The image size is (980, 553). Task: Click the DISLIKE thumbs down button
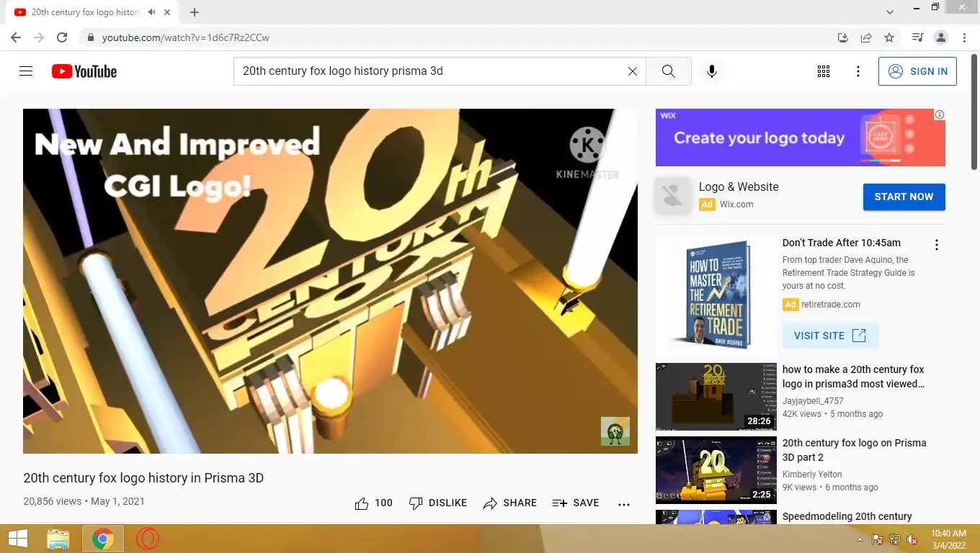[438, 503]
